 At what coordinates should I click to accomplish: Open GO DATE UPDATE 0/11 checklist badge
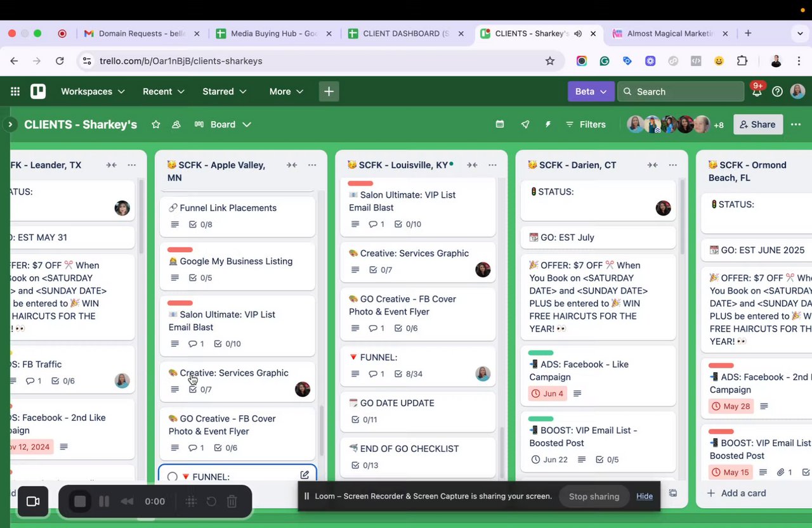point(363,420)
